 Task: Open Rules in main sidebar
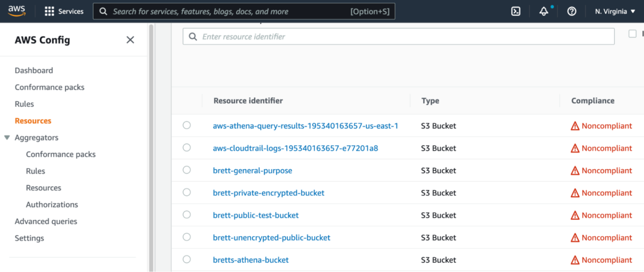pos(24,104)
